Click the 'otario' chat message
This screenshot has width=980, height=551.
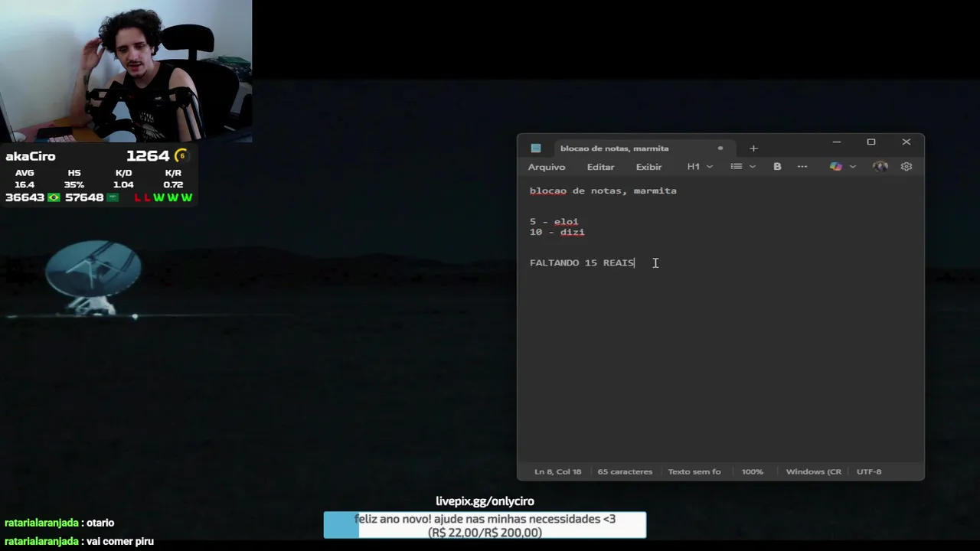click(100, 523)
